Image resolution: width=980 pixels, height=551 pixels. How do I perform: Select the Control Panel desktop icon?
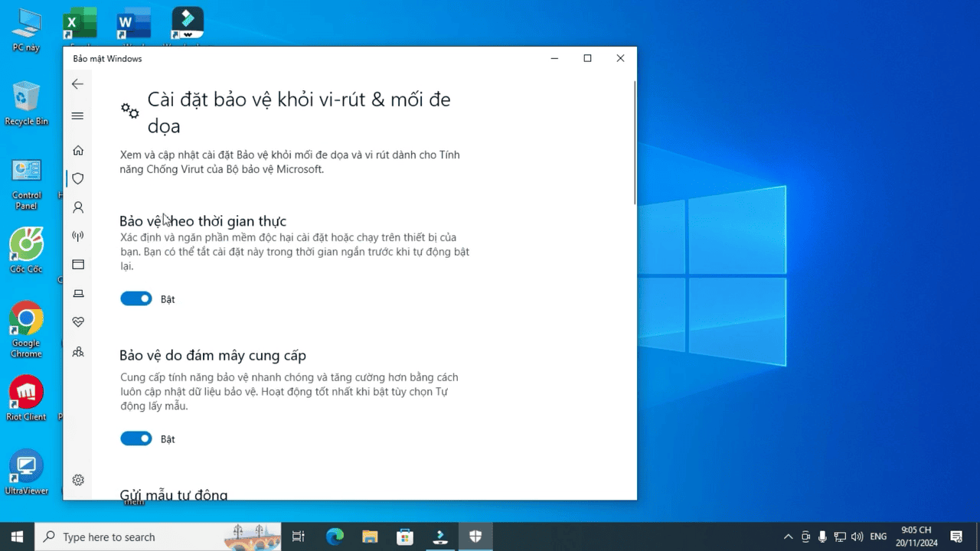26,184
